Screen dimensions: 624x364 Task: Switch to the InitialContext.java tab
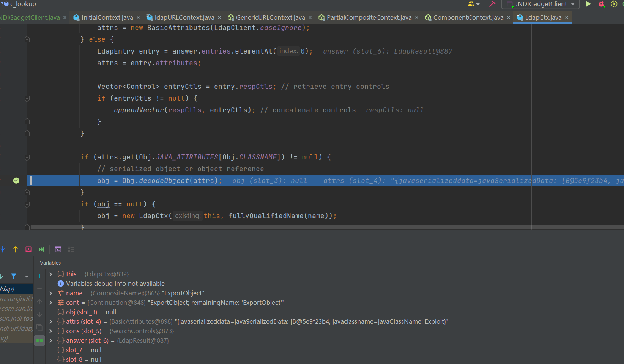[107, 17]
